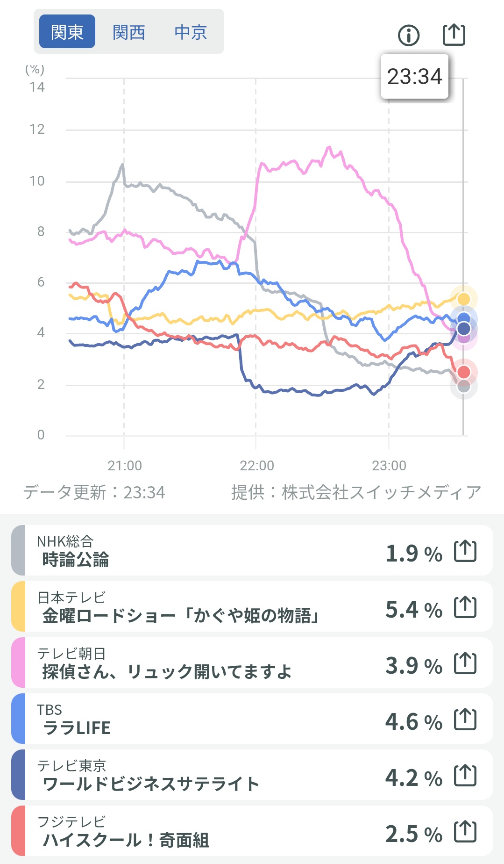Open the info icon above the chart
504x864 pixels.
pos(409,35)
